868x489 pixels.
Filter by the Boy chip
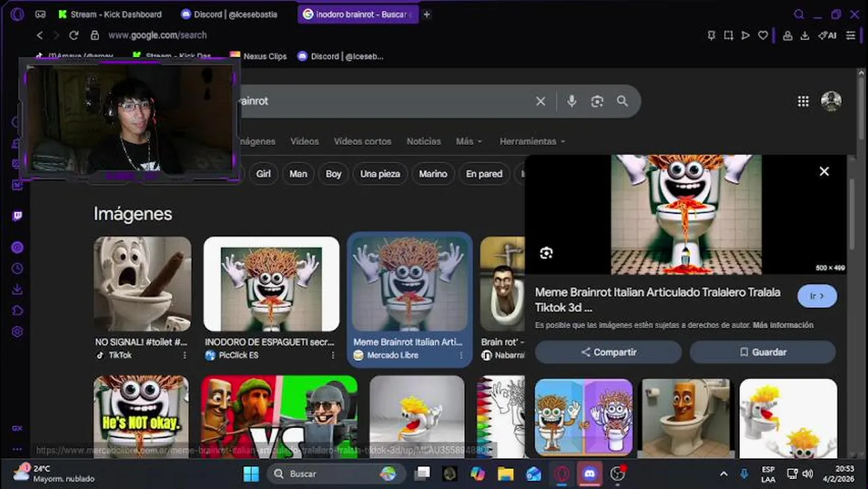click(333, 174)
